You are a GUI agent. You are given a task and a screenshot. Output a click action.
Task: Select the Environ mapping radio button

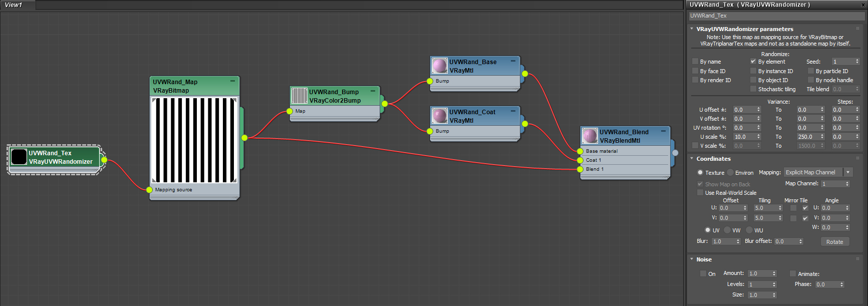point(730,172)
